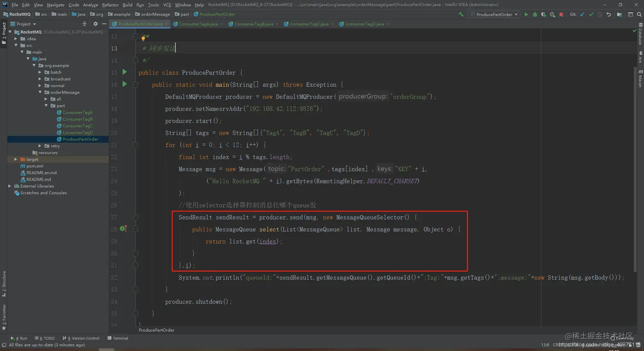
Task: Open the Ant tool window strip
Action: tap(640, 57)
